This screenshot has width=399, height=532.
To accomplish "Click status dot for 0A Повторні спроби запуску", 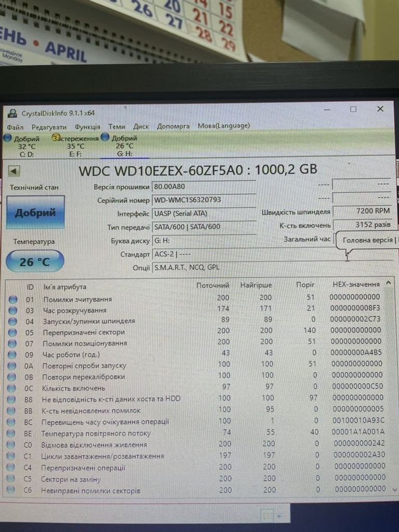I will (11, 366).
